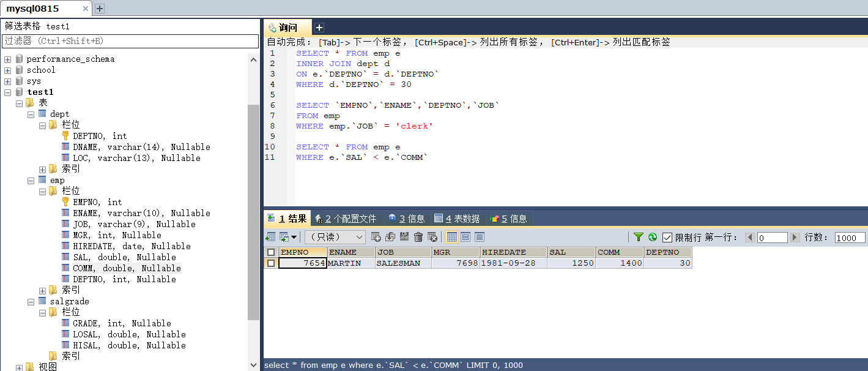Expand the 视图 views folder
The width and height of the screenshot is (868, 371).
[x=19, y=367]
